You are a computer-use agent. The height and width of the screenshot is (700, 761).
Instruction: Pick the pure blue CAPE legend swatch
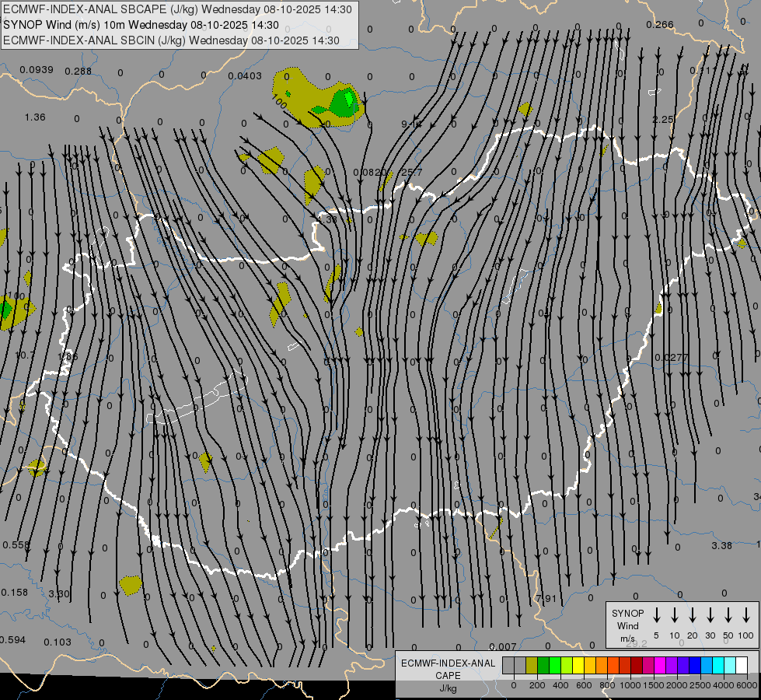694,666
